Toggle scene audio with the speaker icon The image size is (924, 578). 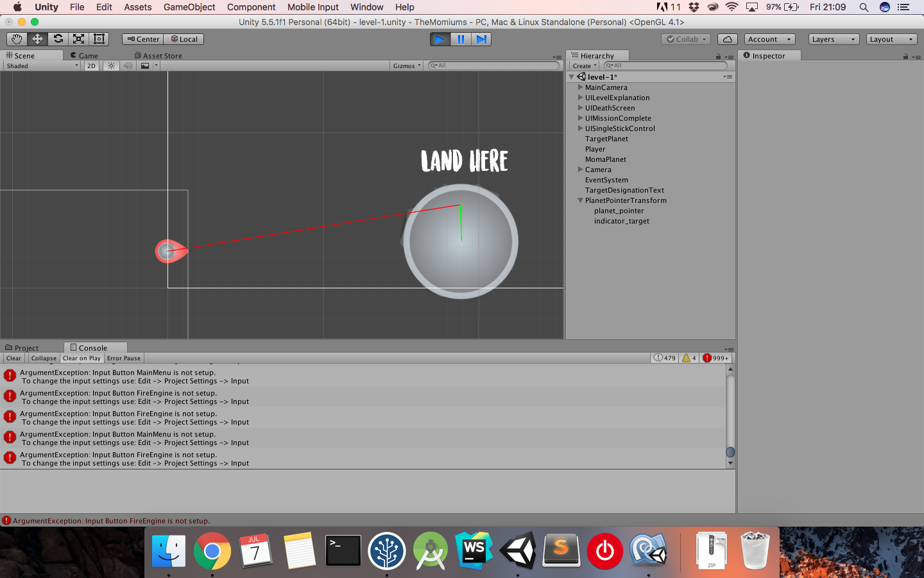pyautogui.click(x=128, y=66)
